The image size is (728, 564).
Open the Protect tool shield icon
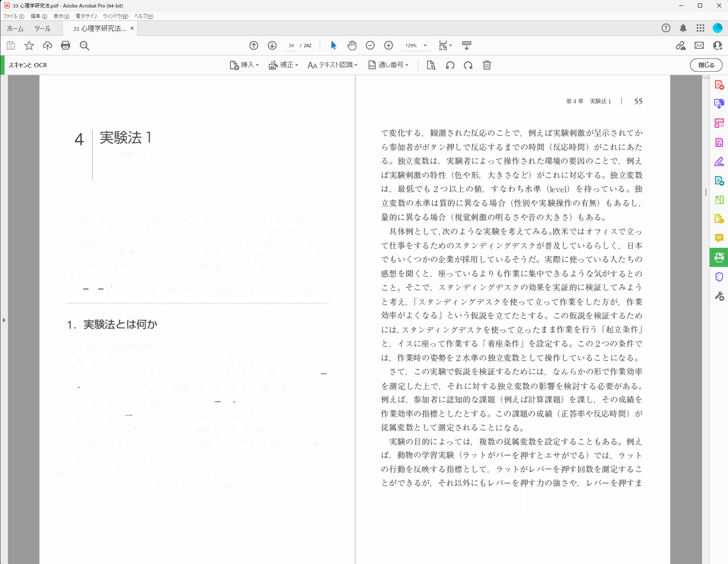coord(719,277)
